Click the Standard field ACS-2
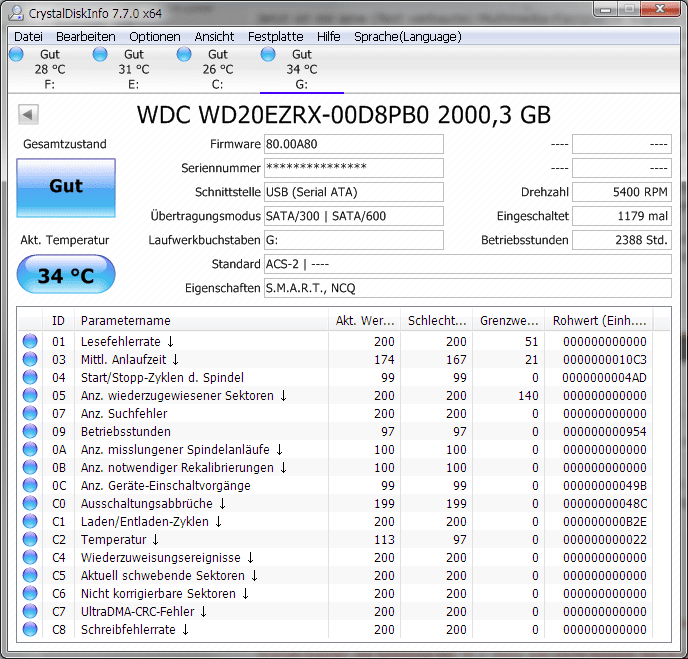Viewport: 688px width, 659px height. (x=468, y=264)
